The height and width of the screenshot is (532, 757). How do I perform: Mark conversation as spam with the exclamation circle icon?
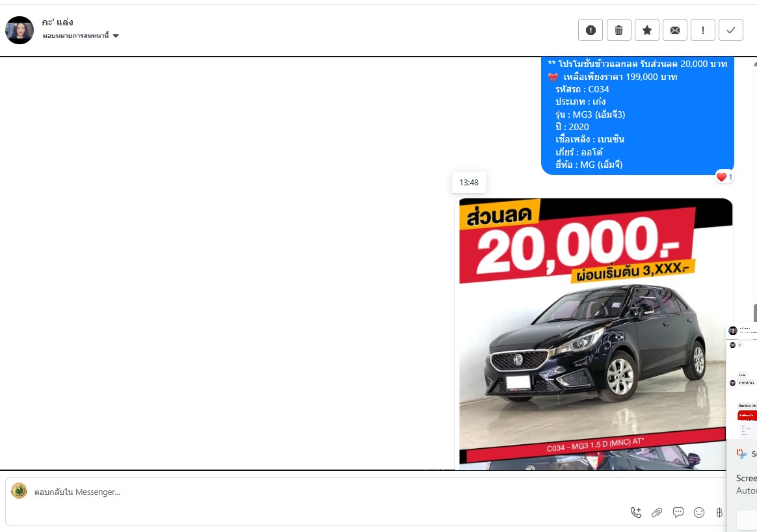591,31
